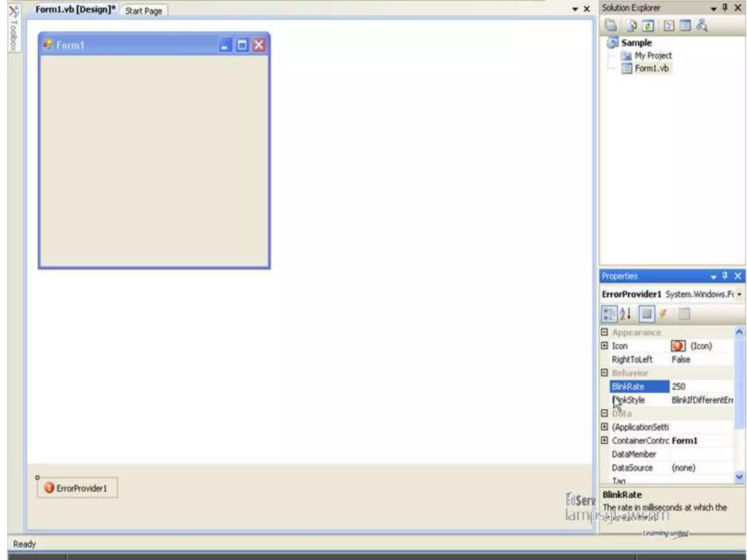Pin the Properties panel

pyautogui.click(x=725, y=276)
